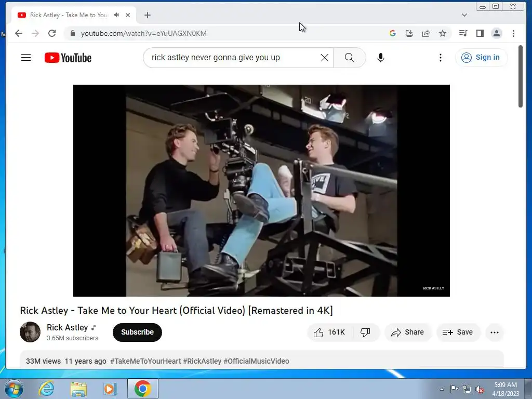Open Windows Media Player from taskbar
532x399 pixels.
[110, 389]
